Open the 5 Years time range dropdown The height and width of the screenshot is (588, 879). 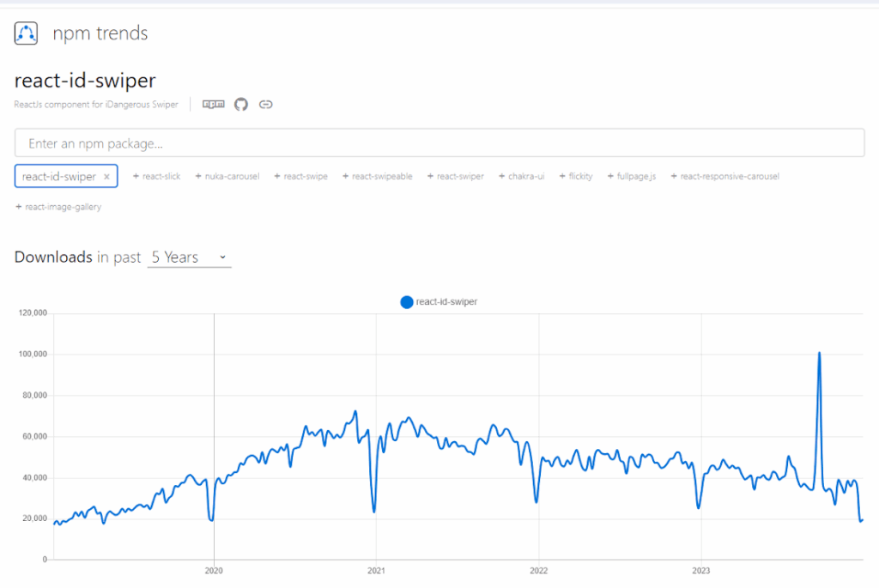click(189, 258)
